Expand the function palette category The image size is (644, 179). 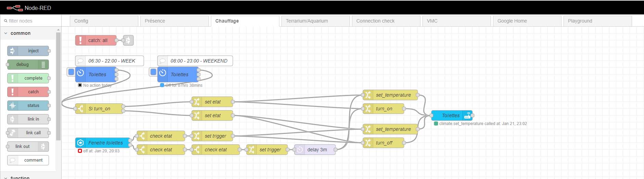(6, 177)
